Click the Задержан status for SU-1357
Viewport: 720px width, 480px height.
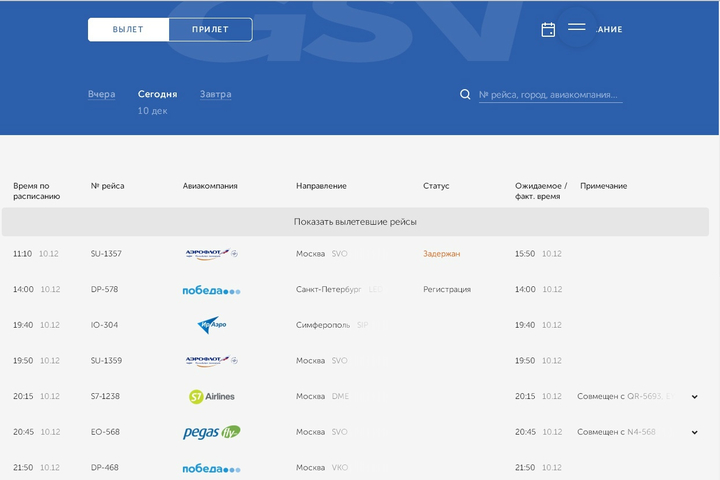(442, 254)
